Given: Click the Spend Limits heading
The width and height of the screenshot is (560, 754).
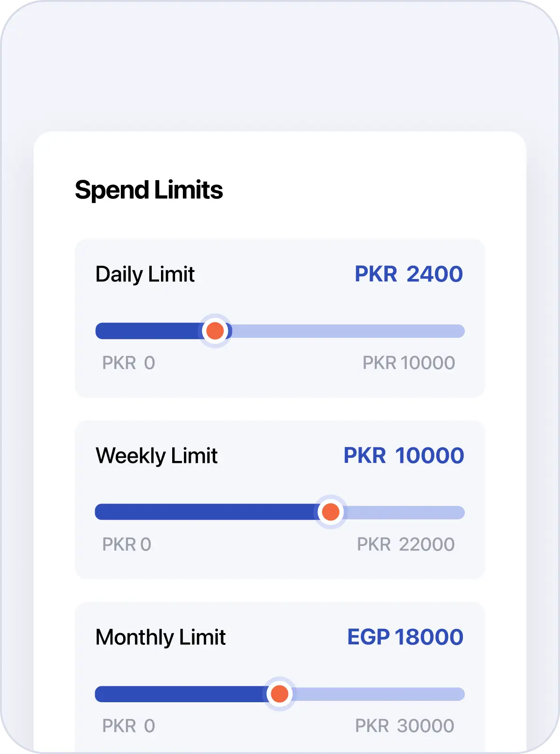Looking at the screenshot, I should [149, 190].
